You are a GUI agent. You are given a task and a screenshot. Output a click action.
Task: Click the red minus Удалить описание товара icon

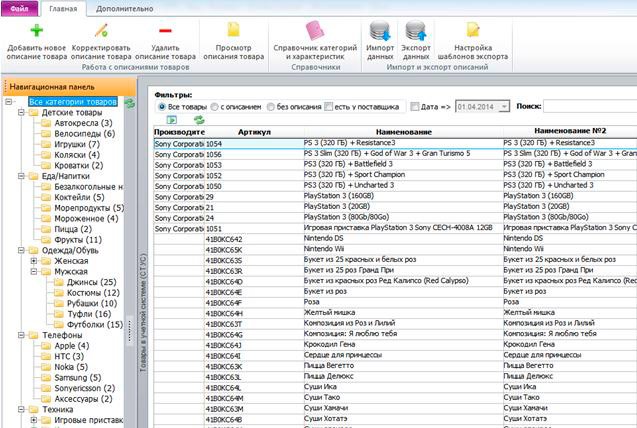point(165,30)
